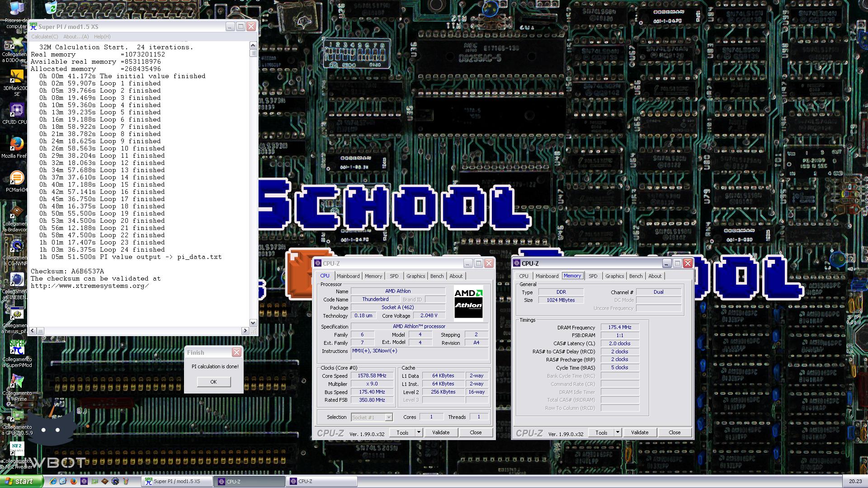Switch to second CPU-Z taskbar button

click(321, 482)
